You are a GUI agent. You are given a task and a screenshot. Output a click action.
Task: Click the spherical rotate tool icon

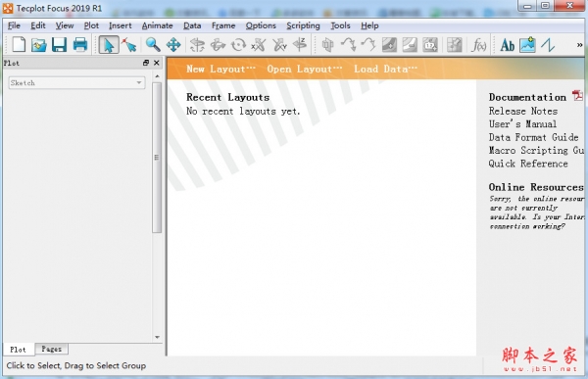197,45
